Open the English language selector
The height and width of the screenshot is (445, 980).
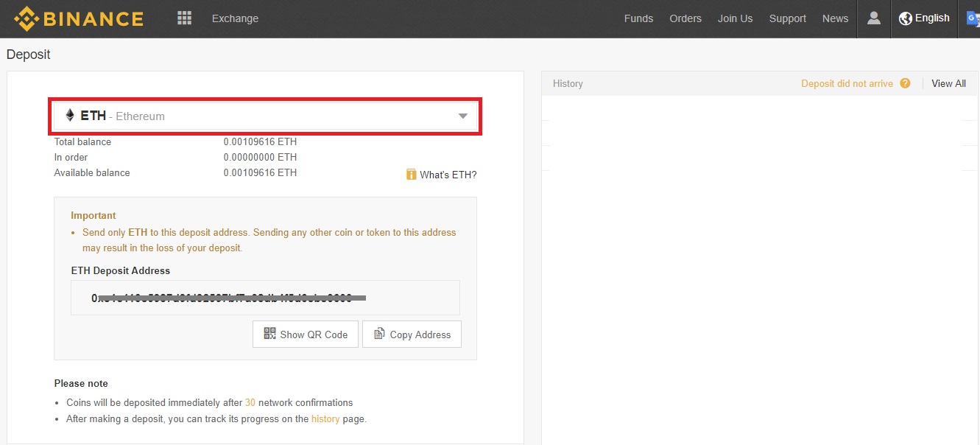point(924,18)
